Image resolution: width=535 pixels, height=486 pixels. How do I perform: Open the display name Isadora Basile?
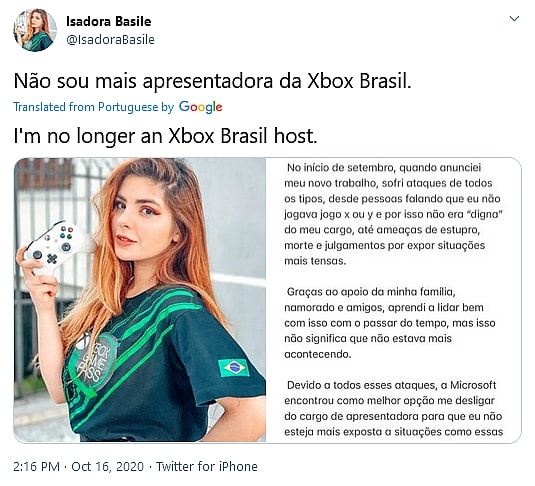coord(109,21)
